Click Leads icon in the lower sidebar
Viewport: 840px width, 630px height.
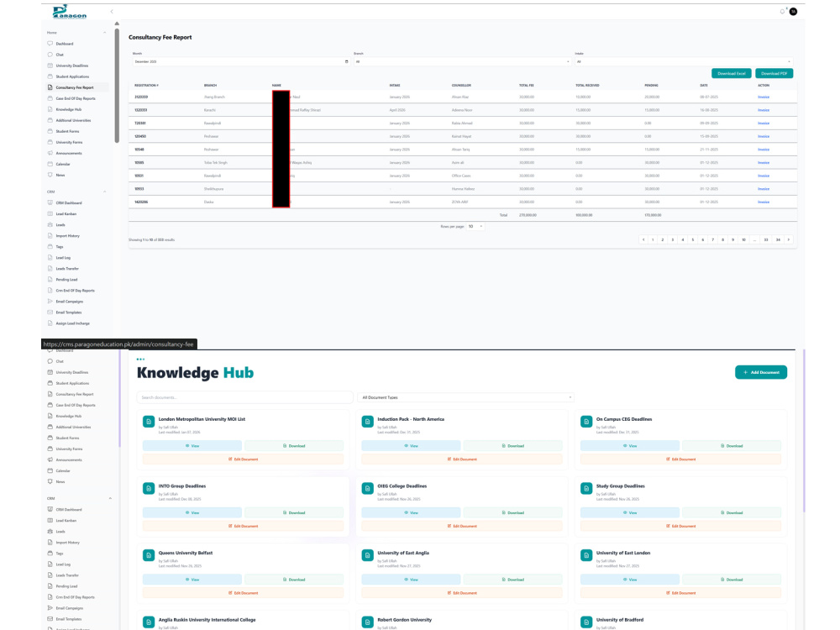(x=50, y=532)
